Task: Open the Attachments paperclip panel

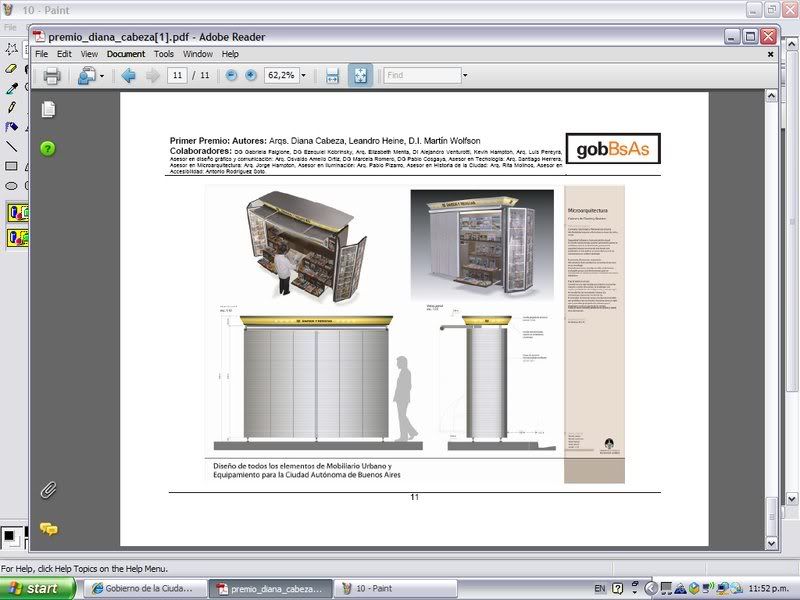Action: click(47, 490)
